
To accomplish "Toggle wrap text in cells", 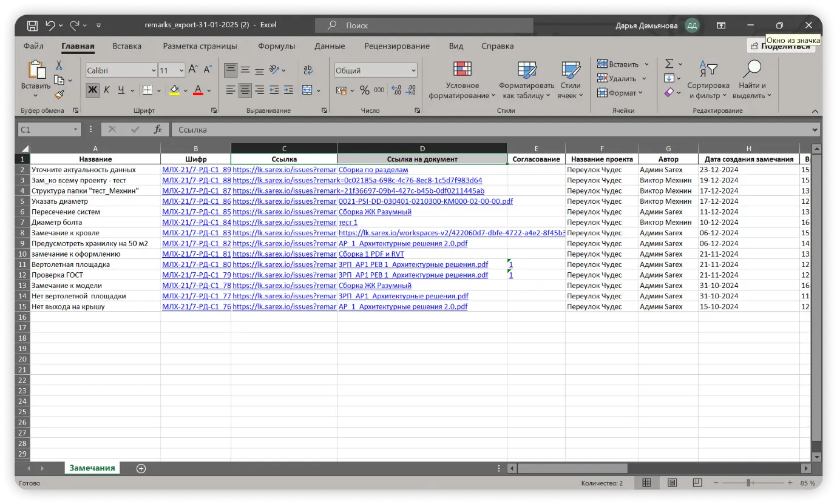I will point(308,70).
